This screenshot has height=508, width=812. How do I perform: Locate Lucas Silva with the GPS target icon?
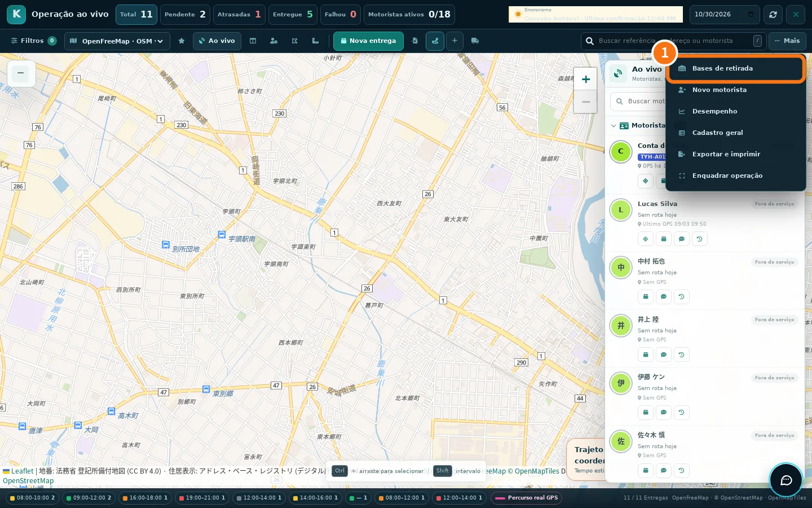click(x=646, y=239)
